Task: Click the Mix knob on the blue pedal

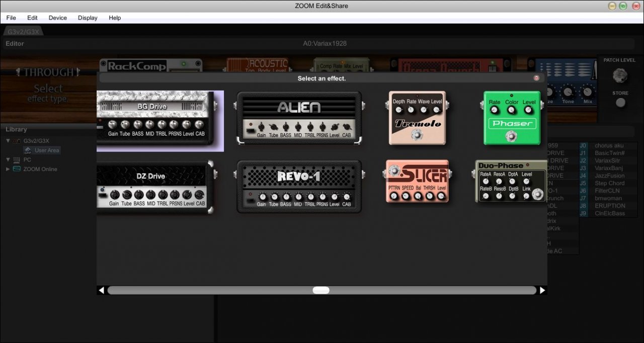Action: [x=587, y=93]
